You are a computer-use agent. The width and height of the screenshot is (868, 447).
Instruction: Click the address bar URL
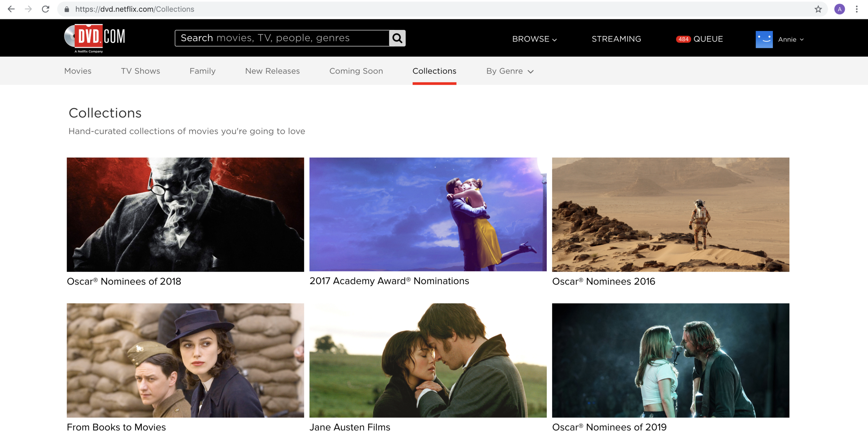[x=135, y=9]
